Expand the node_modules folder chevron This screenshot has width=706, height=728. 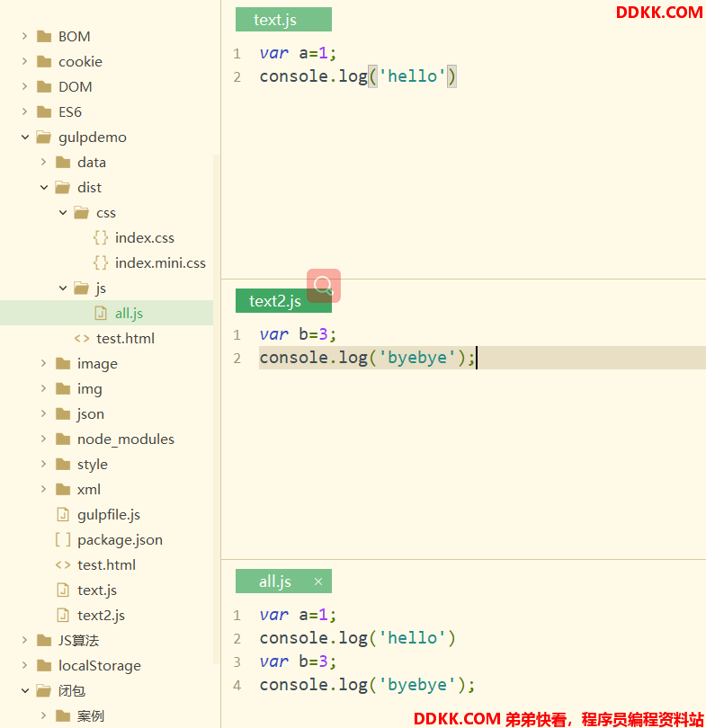(44, 439)
